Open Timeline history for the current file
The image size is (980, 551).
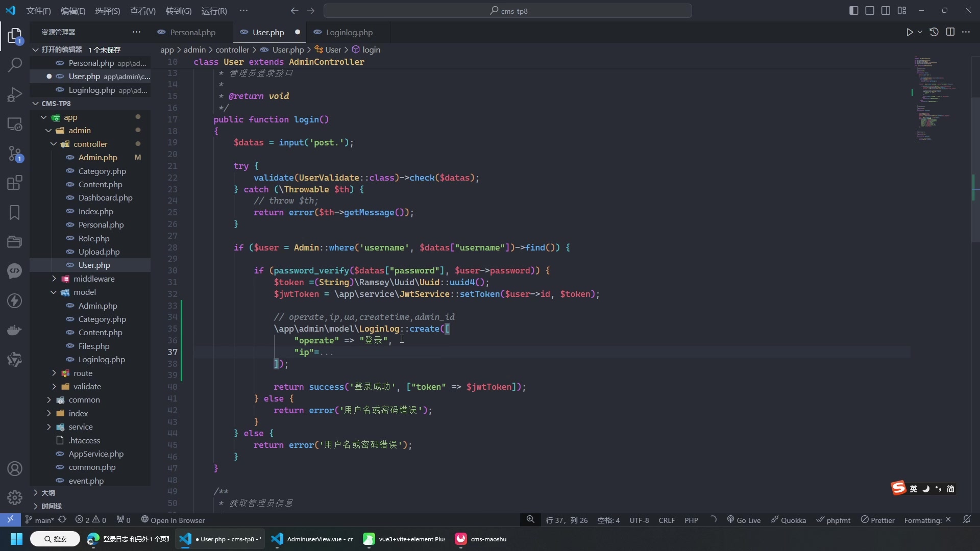click(x=934, y=32)
